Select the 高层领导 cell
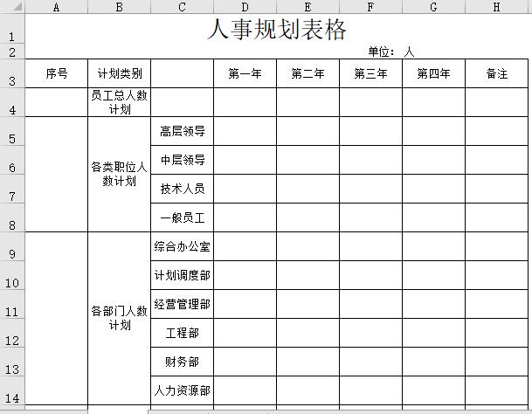This screenshot has height=414, width=532. tap(182, 132)
